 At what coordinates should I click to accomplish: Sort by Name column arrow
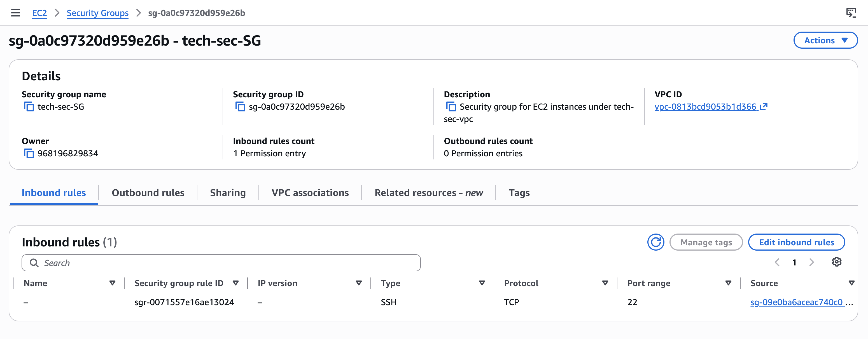113,283
